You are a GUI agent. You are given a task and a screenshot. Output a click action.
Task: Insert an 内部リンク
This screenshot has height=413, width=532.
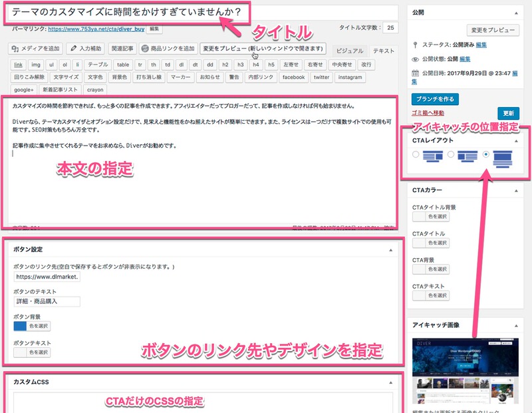pos(261,77)
